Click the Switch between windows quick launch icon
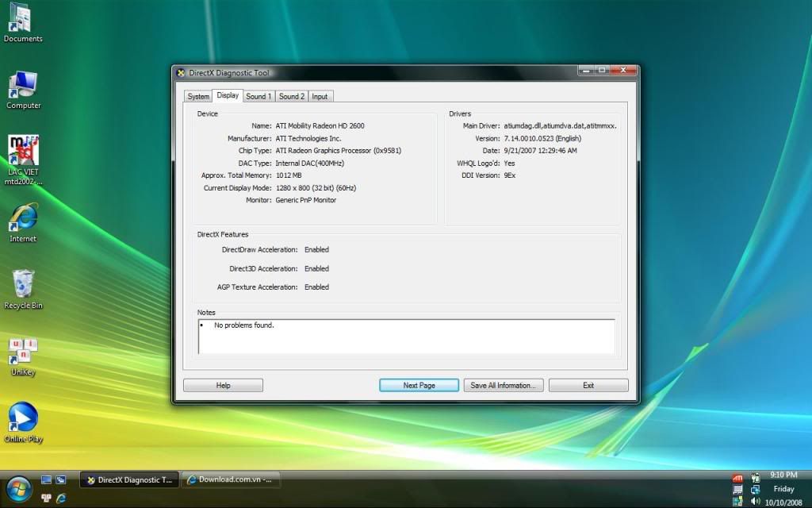The image size is (812, 508). click(x=61, y=480)
